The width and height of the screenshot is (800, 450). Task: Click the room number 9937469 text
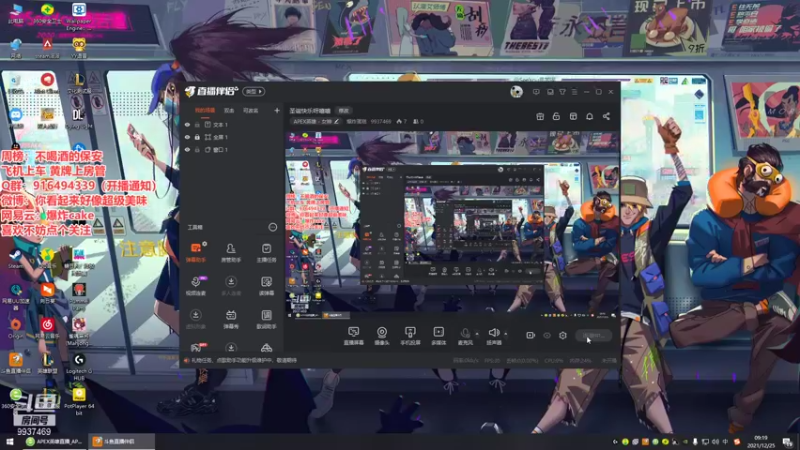tap(381, 122)
